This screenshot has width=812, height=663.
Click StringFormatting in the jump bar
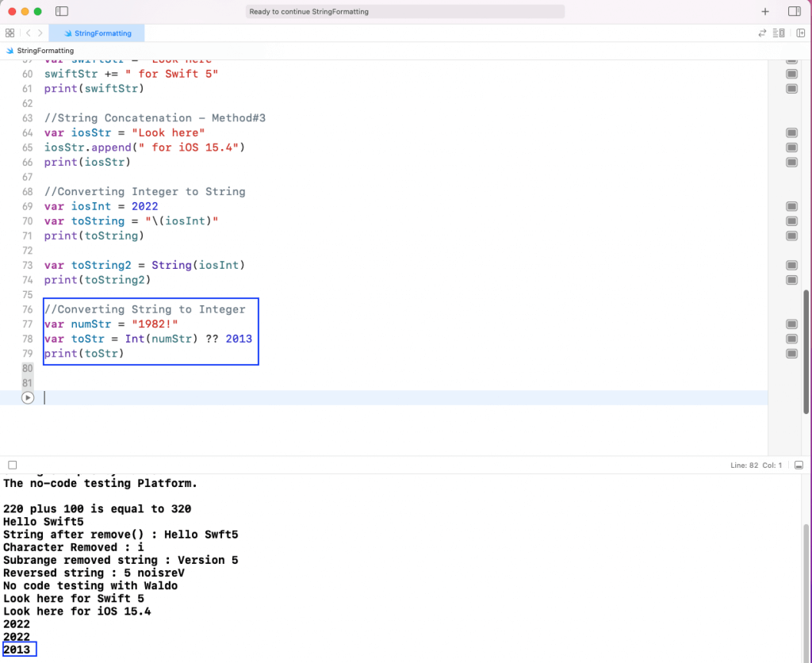pyautogui.click(x=44, y=51)
